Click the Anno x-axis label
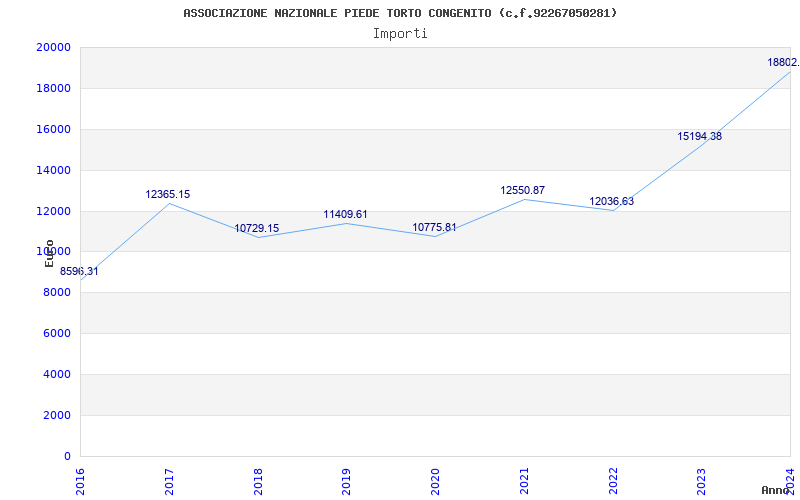The image size is (800, 500). (x=776, y=490)
